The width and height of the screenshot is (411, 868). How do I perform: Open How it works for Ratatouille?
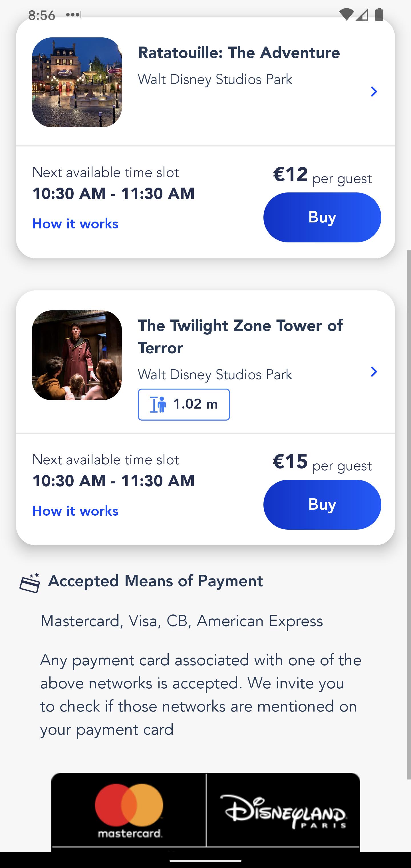pos(75,224)
